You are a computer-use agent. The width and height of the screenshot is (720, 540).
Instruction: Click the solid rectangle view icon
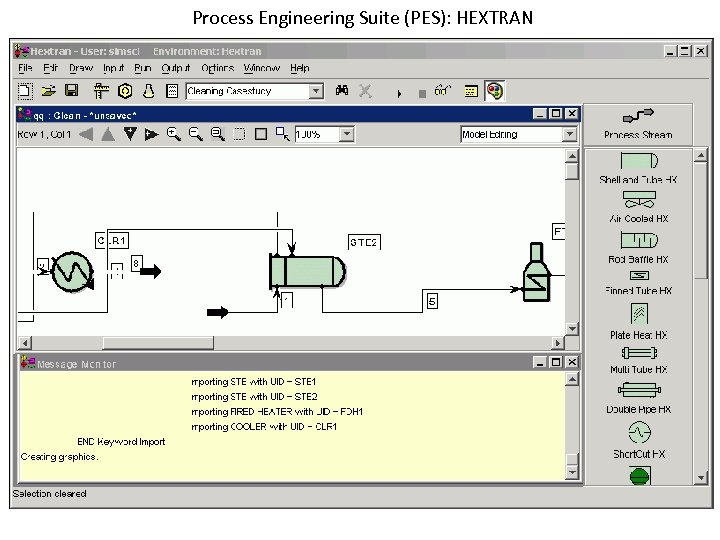[x=261, y=134]
